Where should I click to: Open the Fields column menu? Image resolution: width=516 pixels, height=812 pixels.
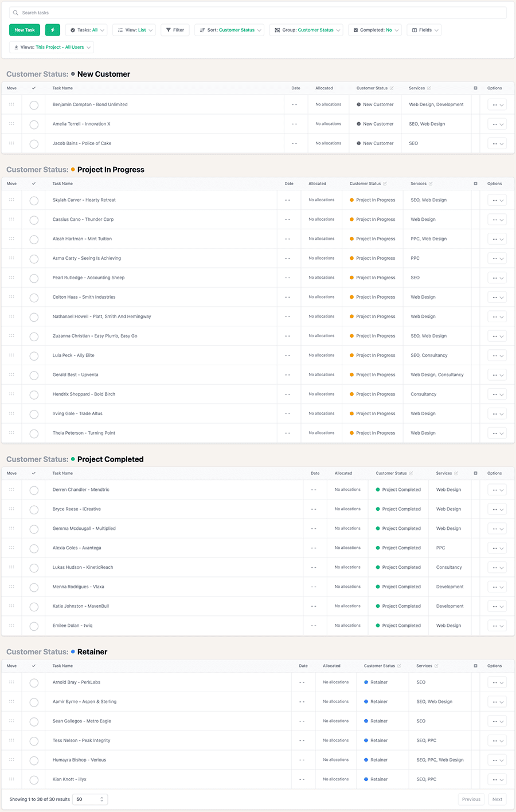coord(424,30)
